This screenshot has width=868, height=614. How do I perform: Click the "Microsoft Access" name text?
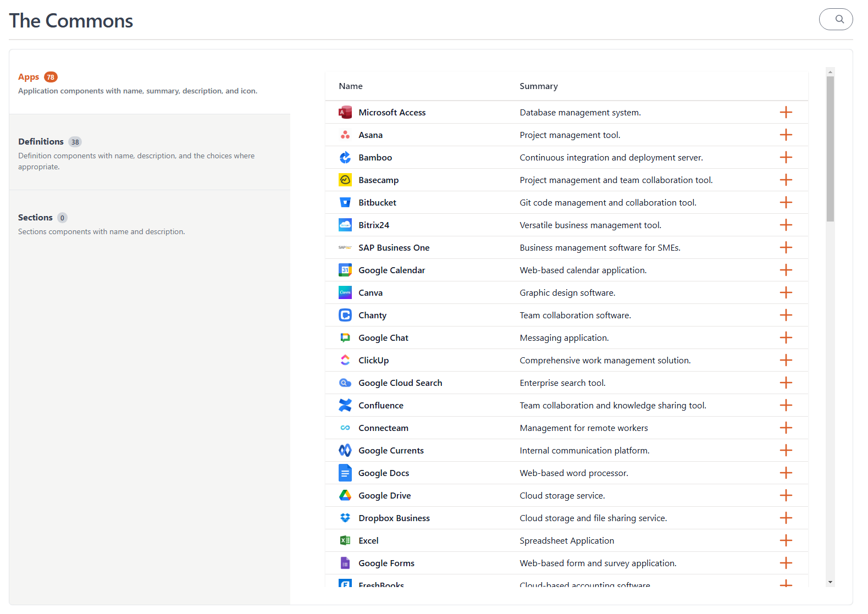pos(392,112)
